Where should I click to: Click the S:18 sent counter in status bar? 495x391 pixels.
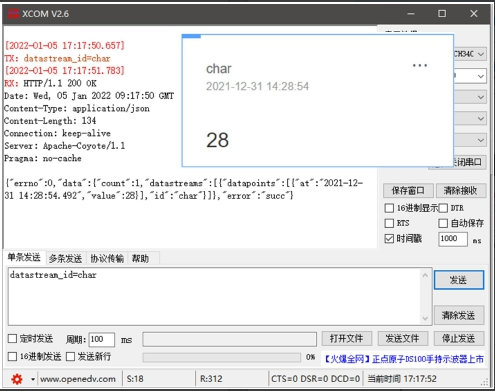click(135, 379)
